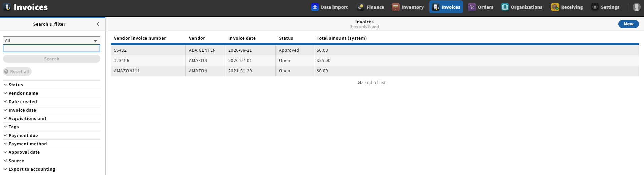The height and width of the screenshot is (175, 644).
Task: Expand the Tags filter
Action: pos(51,127)
